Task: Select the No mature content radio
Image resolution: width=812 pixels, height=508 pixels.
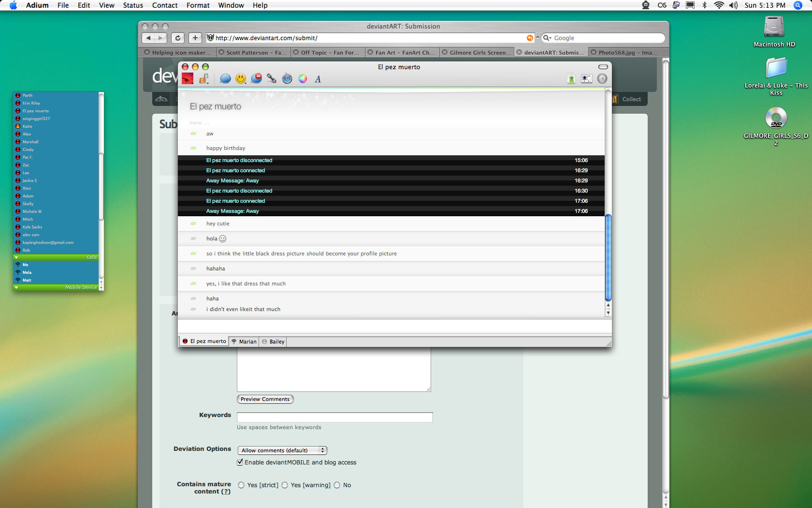Action: point(337,485)
